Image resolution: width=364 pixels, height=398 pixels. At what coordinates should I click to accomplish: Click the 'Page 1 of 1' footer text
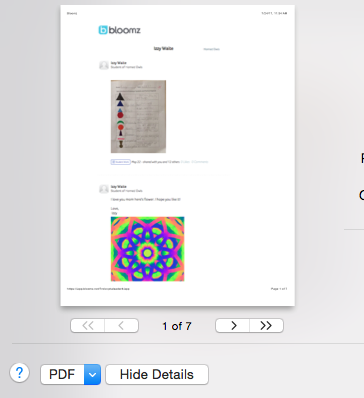point(279,289)
